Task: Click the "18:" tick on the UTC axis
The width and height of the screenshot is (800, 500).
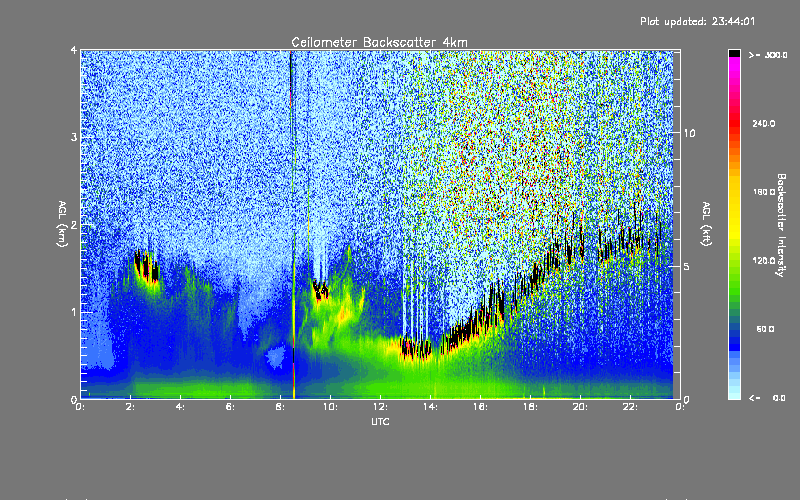Action: 530,407
